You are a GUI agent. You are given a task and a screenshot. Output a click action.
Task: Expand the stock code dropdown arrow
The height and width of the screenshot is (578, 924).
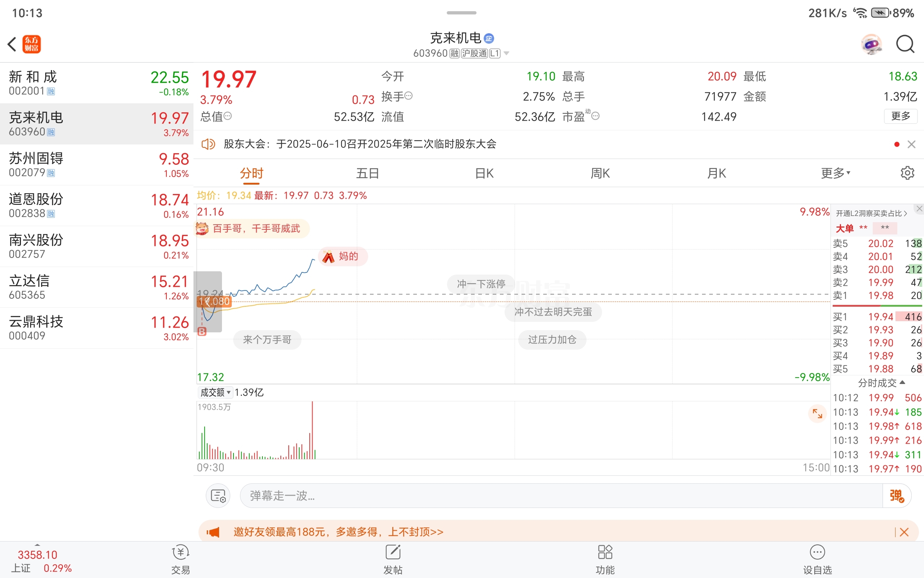(x=507, y=53)
